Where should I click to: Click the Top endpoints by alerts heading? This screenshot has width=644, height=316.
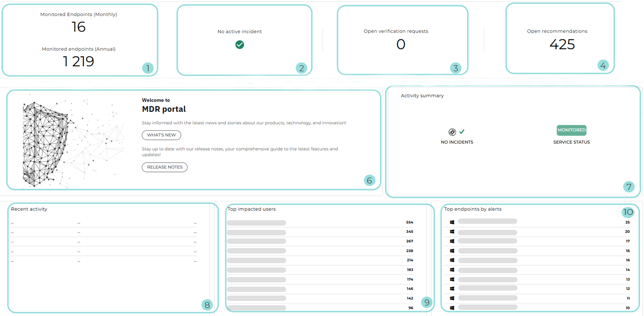(472, 209)
